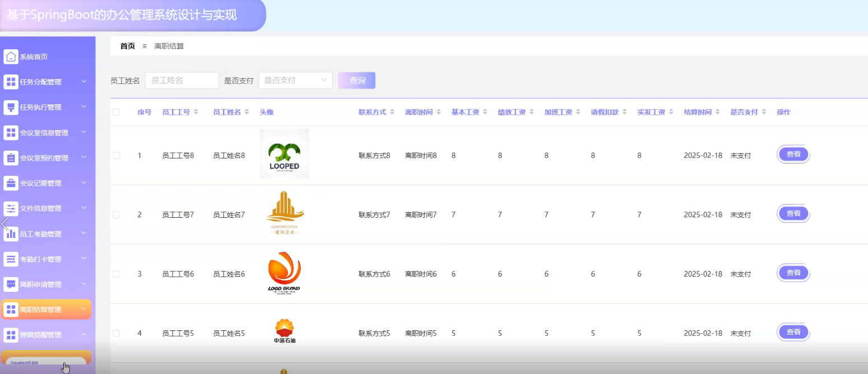Toggle the select-all checkbox in table header
Image resolution: width=868 pixels, height=374 pixels.
click(x=117, y=112)
